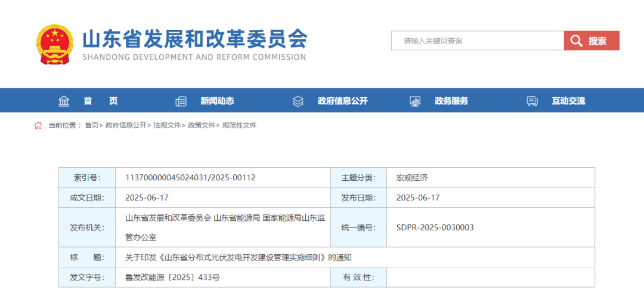Image resolution: width=644 pixels, height=305 pixels.
Task: Open the 互动交流 navigation menu item
Action: 568,101
